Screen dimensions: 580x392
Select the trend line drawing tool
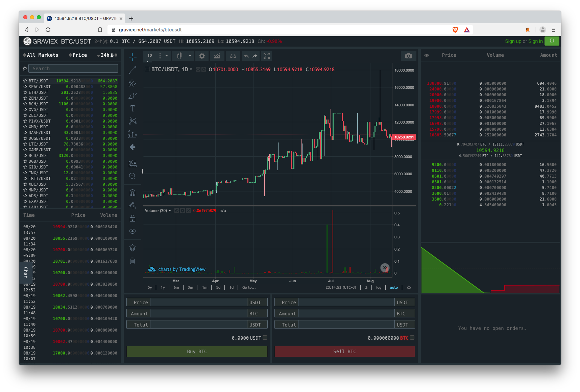(132, 70)
